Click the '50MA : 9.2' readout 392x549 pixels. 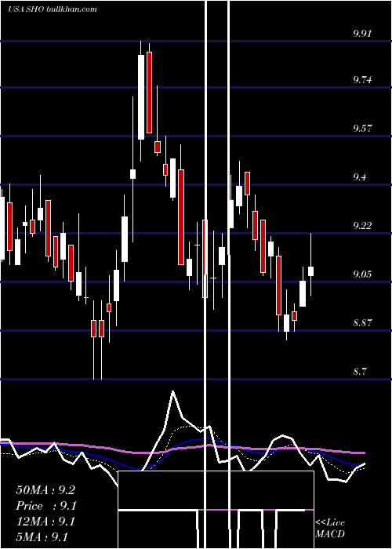pyautogui.click(x=45, y=490)
